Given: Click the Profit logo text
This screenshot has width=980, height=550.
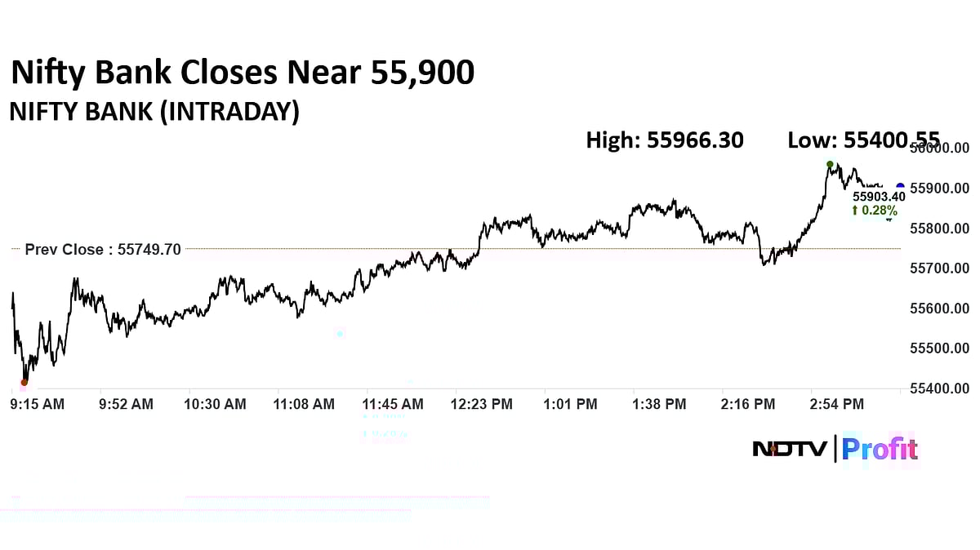Looking at the screenshot, I should tap(880, 449).
